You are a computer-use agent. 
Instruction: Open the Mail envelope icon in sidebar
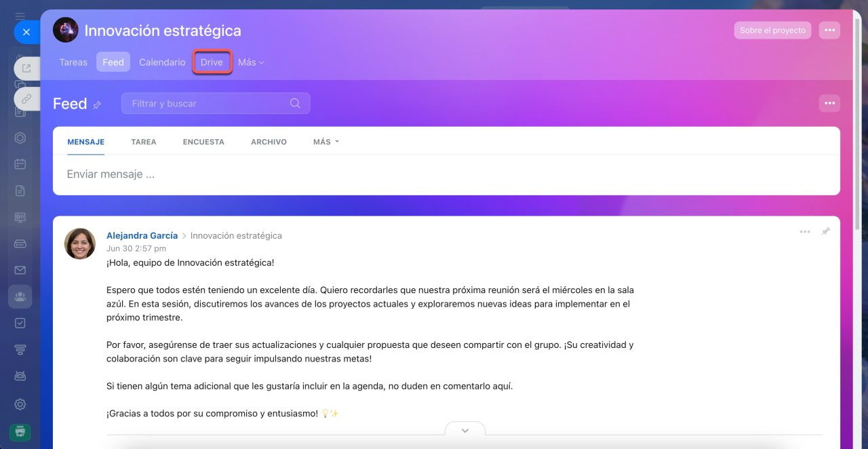20,270
